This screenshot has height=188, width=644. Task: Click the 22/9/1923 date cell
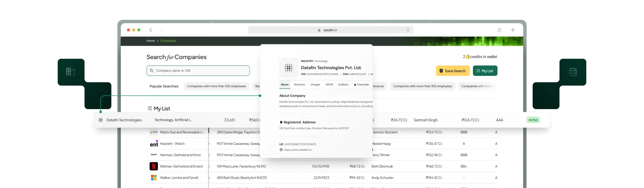[x=321, y=178]
